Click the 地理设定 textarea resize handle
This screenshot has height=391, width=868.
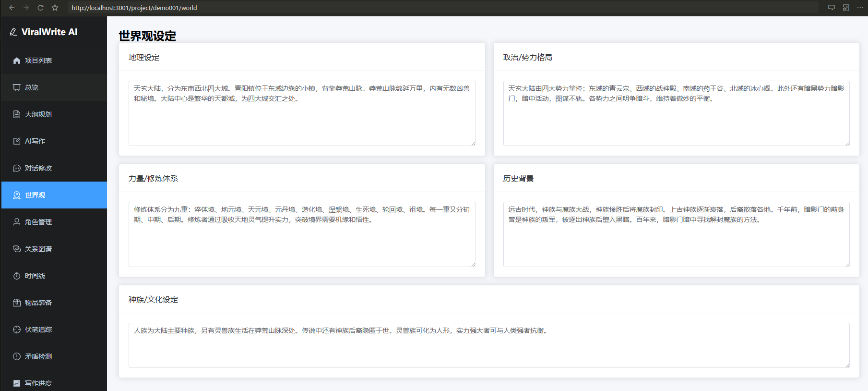pos(473,144)
